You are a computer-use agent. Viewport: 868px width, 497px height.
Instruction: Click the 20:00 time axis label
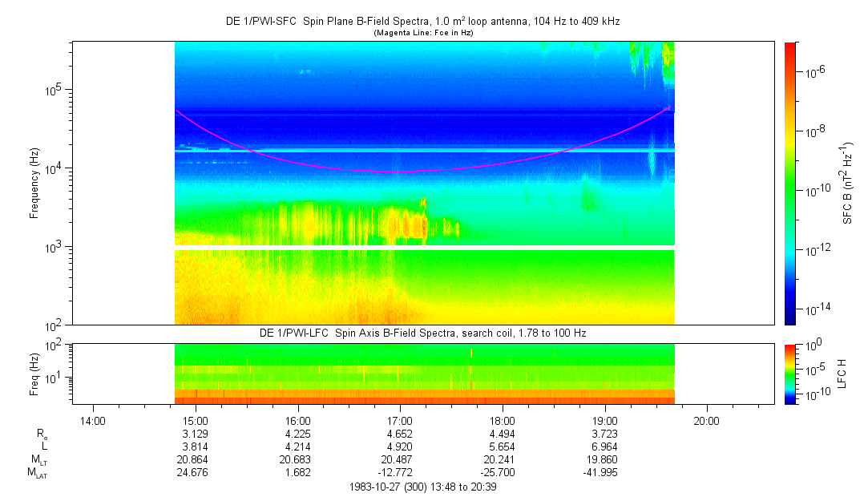706,419
